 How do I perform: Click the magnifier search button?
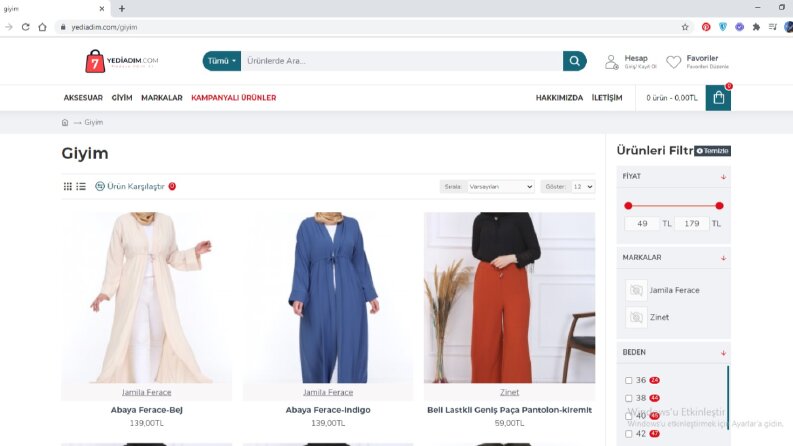[575, 61]
